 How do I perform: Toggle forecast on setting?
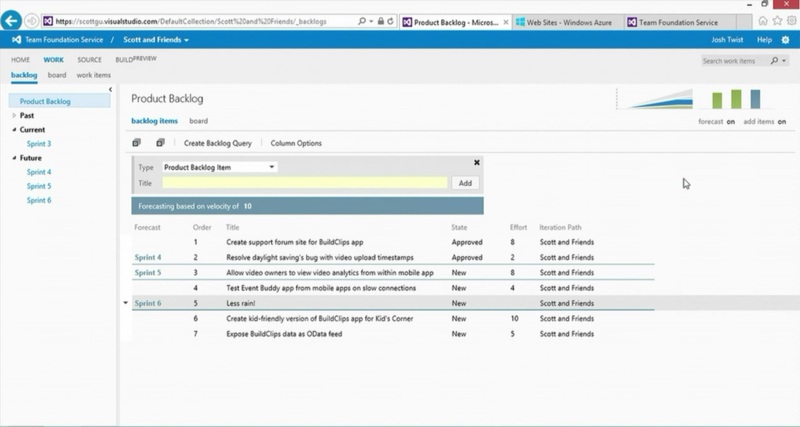(x=716, y=121)
